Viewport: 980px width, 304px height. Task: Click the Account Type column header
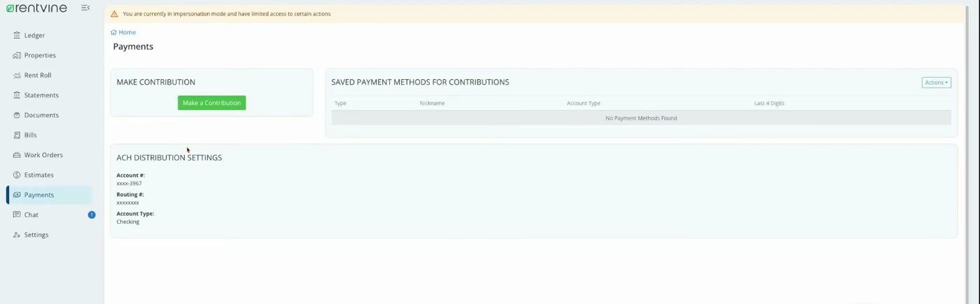584,103
